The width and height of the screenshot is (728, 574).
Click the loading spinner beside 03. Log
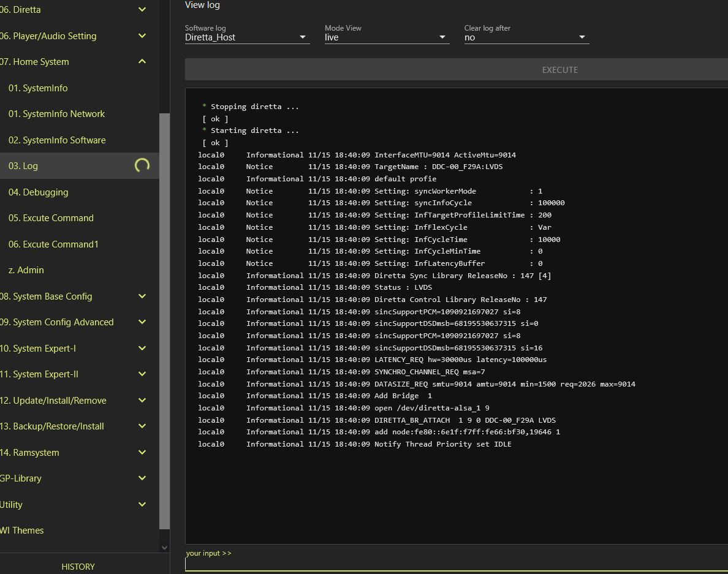click(x=142, y=165)
